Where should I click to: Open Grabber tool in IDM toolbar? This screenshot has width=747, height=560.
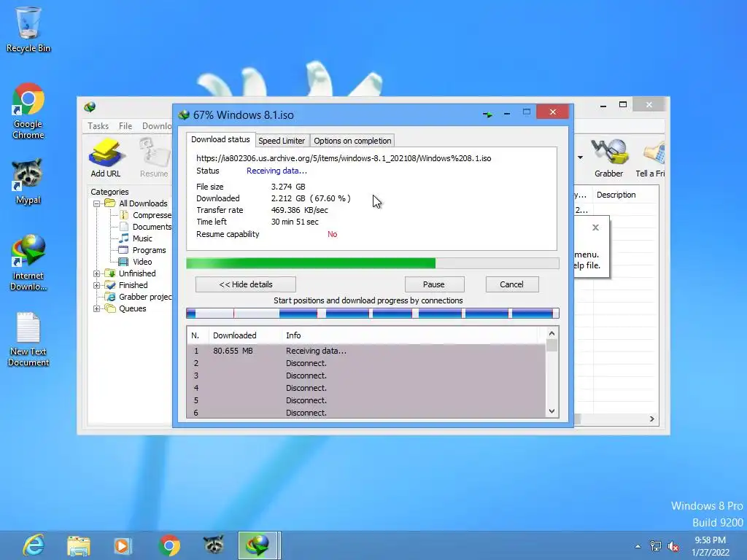[x=609, y=157]
